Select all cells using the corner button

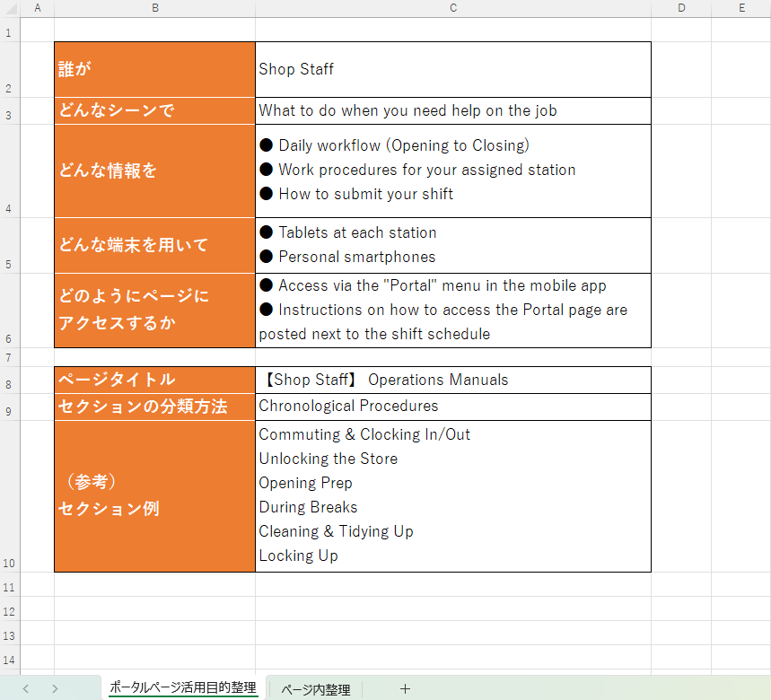coord(9,8)
